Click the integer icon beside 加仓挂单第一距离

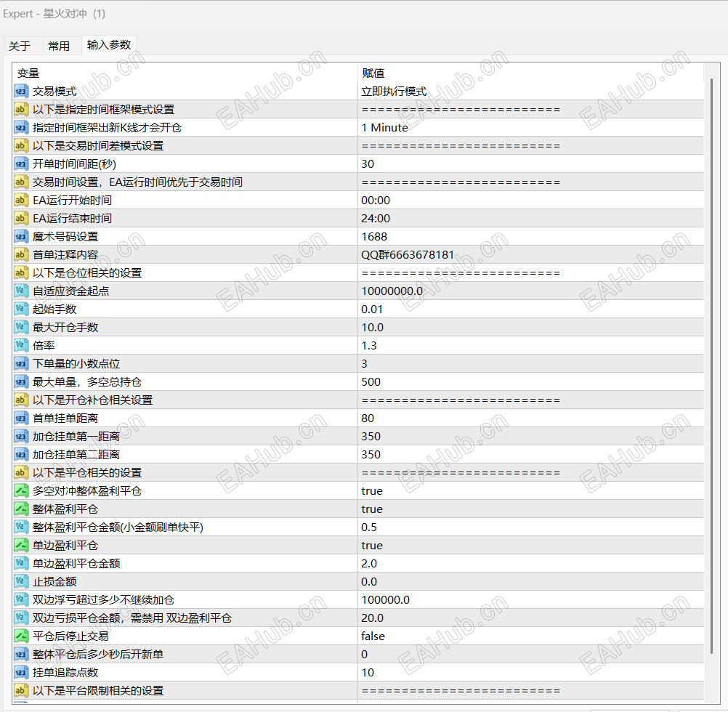click(x=21, y=437)
